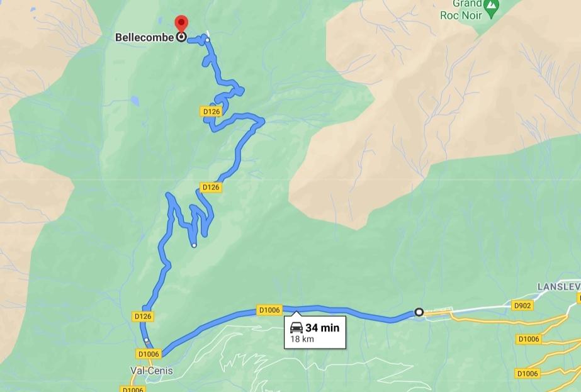Click the white waypoint dot near Val-Cenis
581x392 pixels.
(x=147, y=340)
